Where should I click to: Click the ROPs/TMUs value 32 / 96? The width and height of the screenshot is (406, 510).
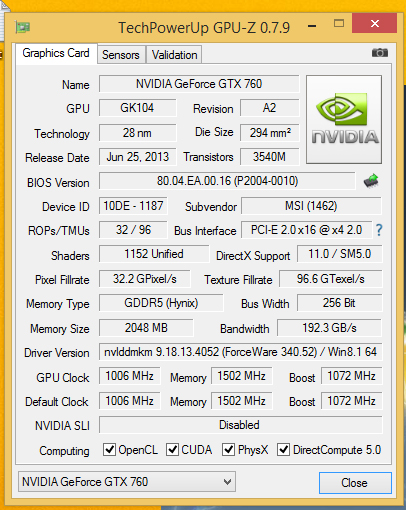[x=133, y=230]
